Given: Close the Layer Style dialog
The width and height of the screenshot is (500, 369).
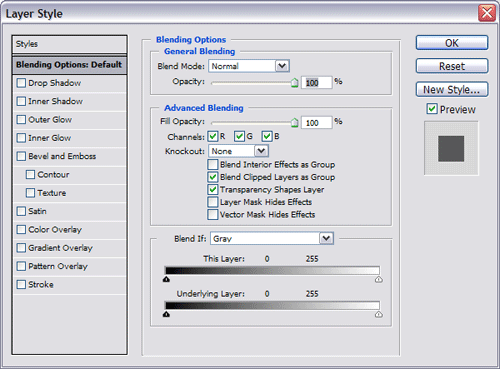Looking at the screenshot, I should coord(487,13).
